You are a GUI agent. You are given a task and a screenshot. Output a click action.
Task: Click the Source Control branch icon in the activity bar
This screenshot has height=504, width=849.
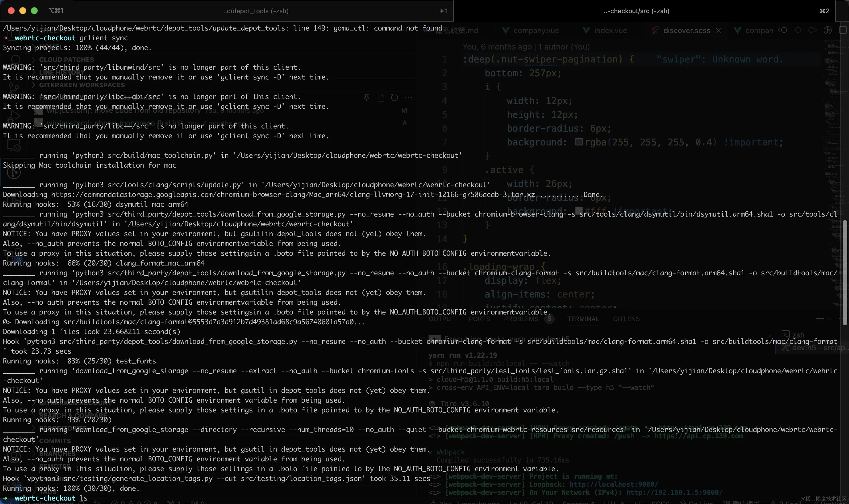pos(14,89)
